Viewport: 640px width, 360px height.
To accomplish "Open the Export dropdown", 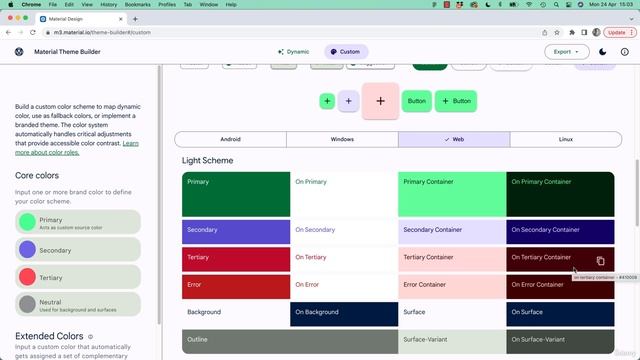I will (x=567, y=52).
